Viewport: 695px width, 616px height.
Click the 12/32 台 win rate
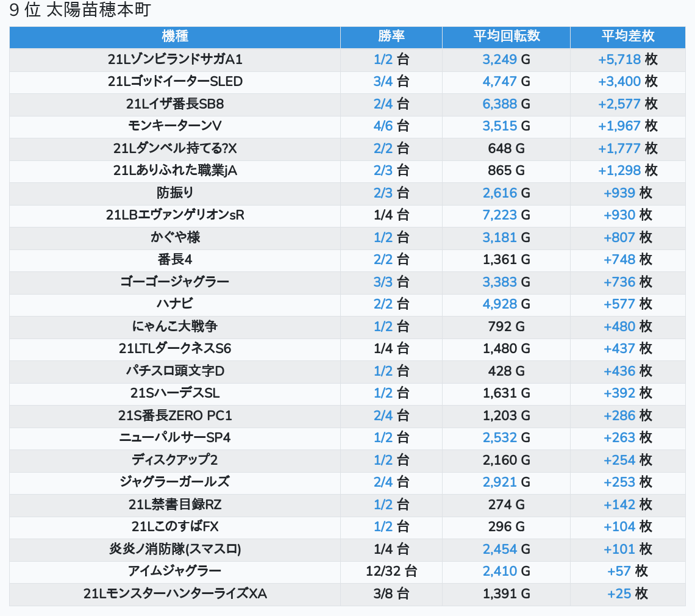[x=391, y=571]
